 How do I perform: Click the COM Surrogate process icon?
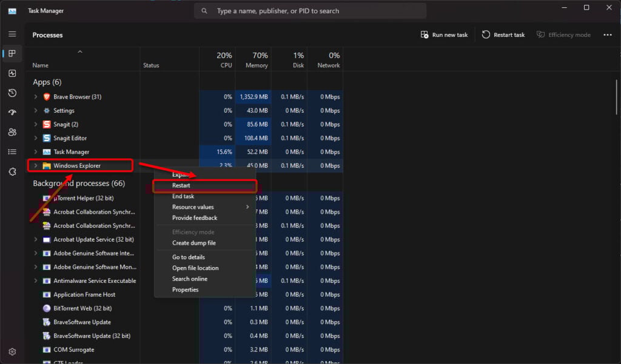pyautogui.click(x=47, y=349)
